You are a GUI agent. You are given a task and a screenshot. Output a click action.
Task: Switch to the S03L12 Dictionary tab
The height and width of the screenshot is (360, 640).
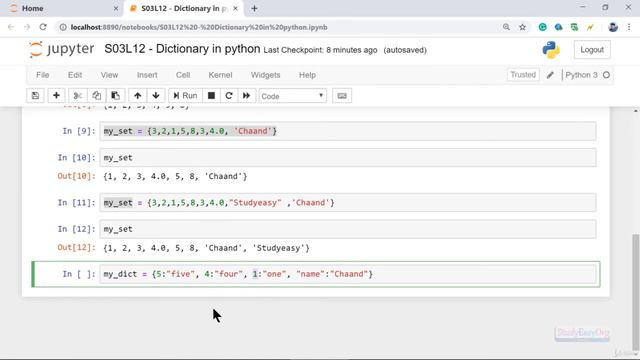[x=184, y=8]
